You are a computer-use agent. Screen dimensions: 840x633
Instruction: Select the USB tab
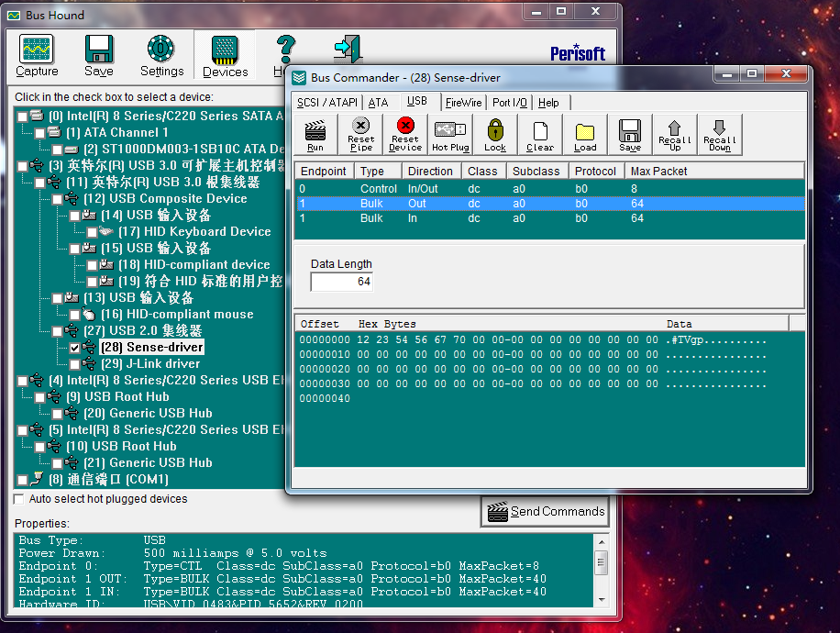[417, 101]
